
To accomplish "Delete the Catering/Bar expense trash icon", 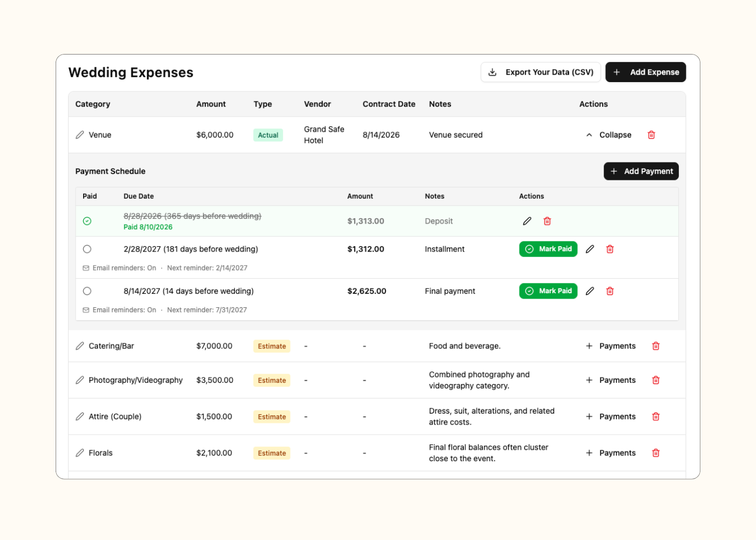I will [656, 346].
